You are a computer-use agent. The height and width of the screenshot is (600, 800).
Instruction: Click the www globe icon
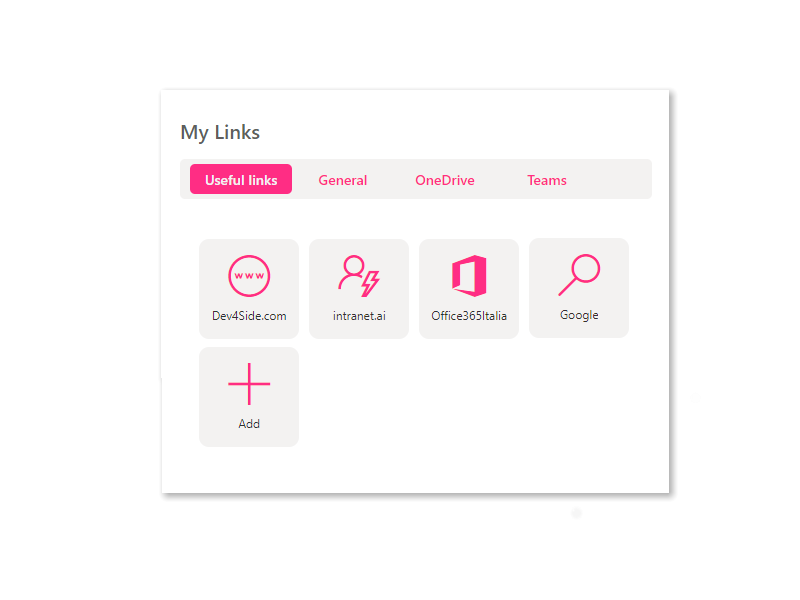[x=249, y=276]
